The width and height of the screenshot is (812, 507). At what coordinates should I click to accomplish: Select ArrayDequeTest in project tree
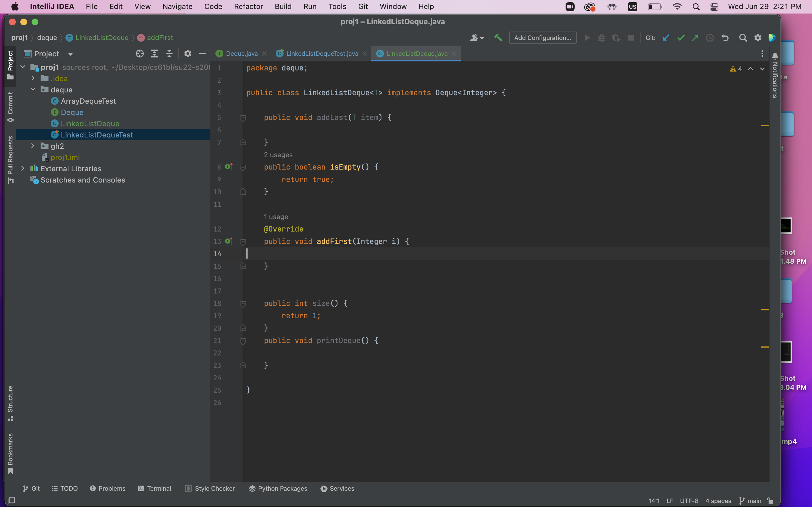pos(88,101)
